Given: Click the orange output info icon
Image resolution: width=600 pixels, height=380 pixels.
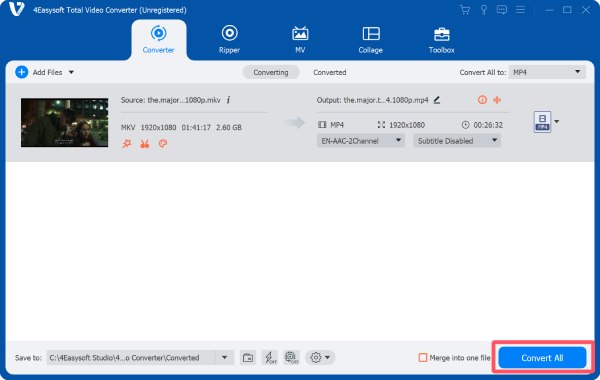Looking at the screenshot, I should [x=482, y=100].
